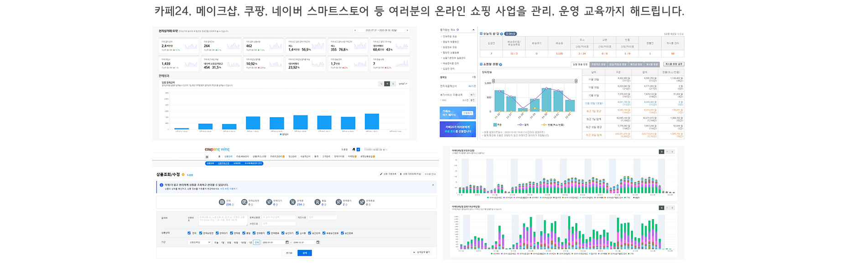Screen dimensions: 868x268
Task: Click the 품절 cart status icon
Action: pyautogui.click(x=317, y=202)
